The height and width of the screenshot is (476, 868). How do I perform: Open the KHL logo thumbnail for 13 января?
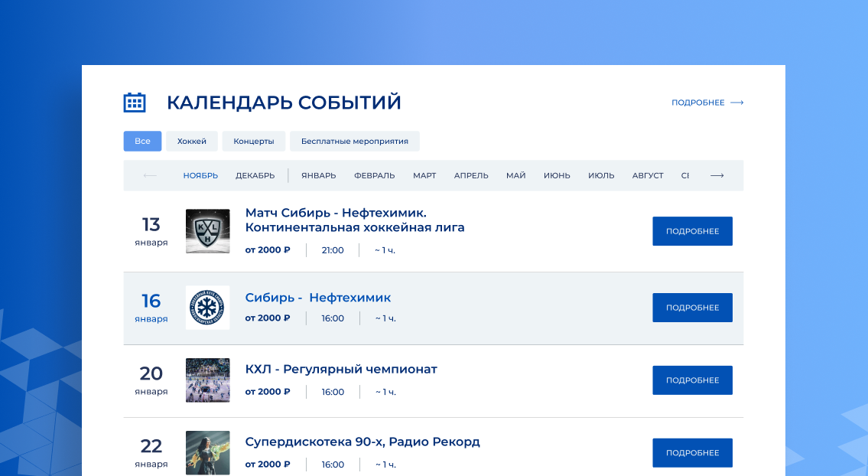point(207,231)
